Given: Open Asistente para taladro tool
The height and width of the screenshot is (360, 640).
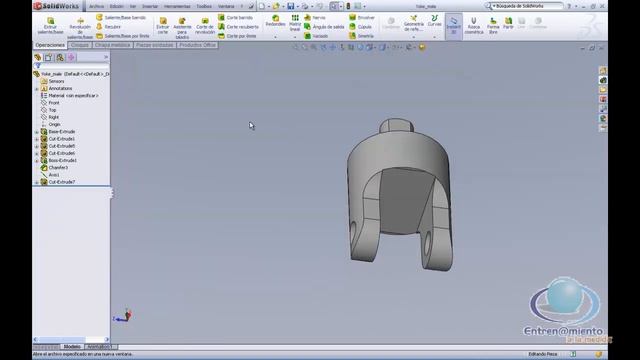Looking at the screenshot, I should [x=182, y=28].
